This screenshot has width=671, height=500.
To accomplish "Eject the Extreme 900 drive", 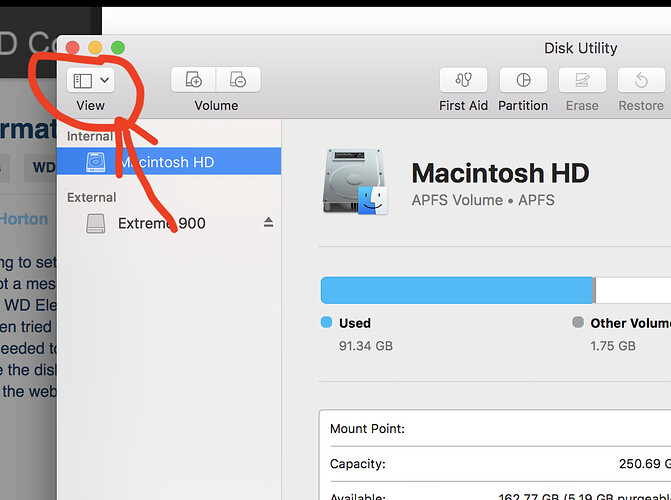I will click(x=268, y=222).
